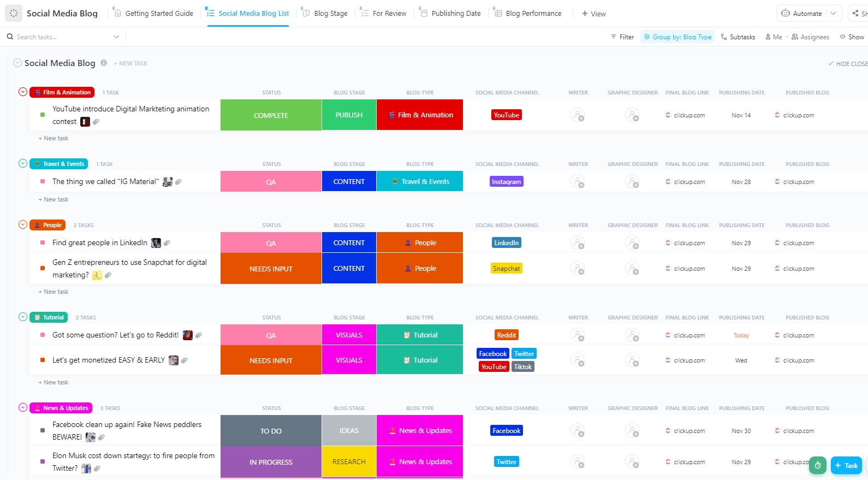Click the thumbnail on Snapchat marketing task

(97, 275)
